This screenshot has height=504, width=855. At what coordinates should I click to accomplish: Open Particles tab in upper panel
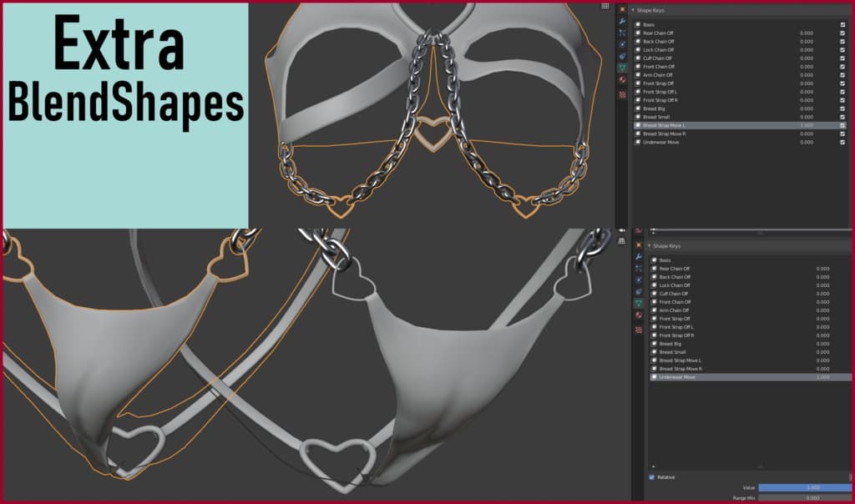coord(622,33)
